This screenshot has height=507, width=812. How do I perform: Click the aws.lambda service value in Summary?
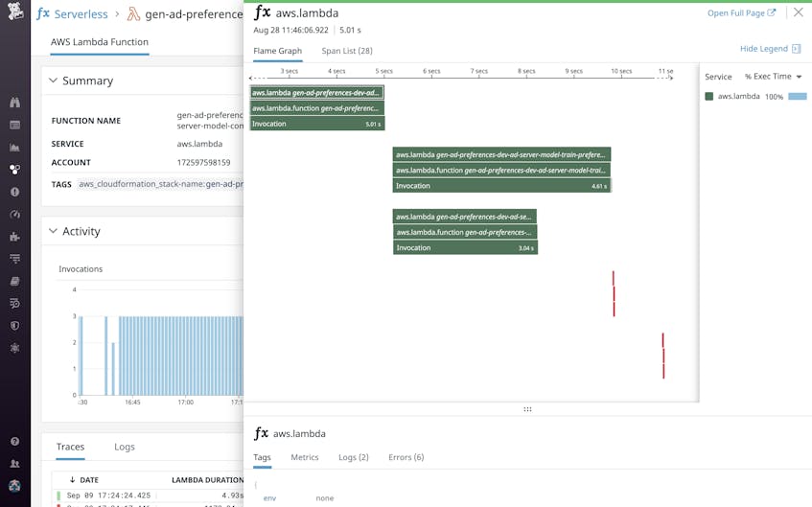click(x=199, y=144)
